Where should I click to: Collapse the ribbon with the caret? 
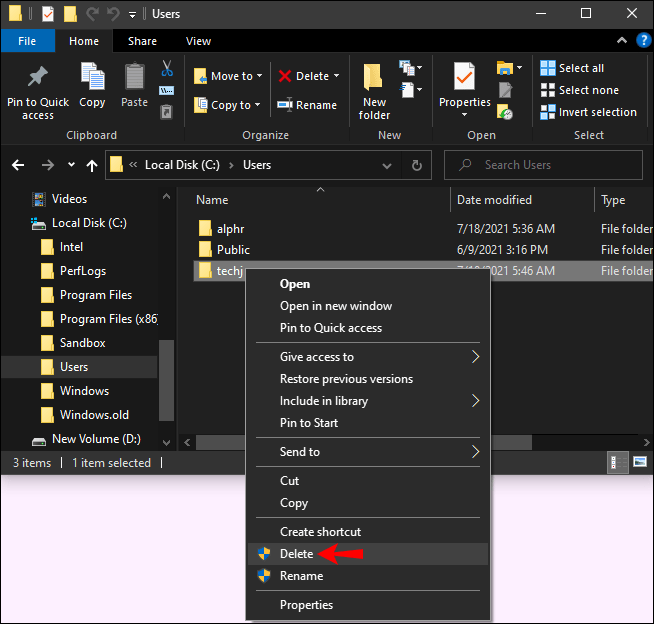pos(622,40)
